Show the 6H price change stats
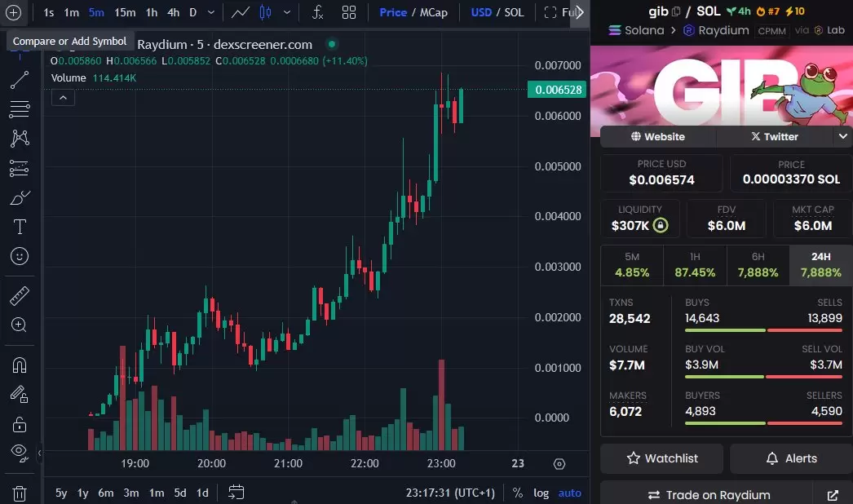Viewport: 853px width, 504px height. pyautogui.click(x=758, y=265)
